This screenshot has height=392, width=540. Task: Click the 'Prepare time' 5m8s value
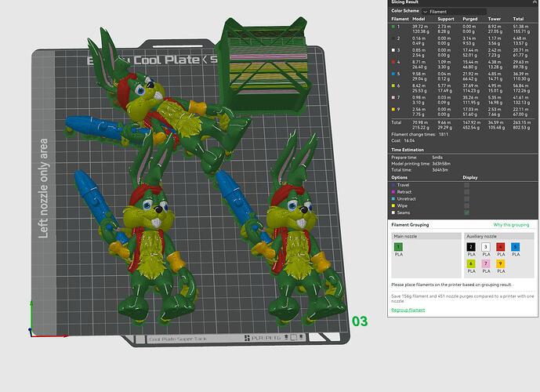tap(437, 158)
